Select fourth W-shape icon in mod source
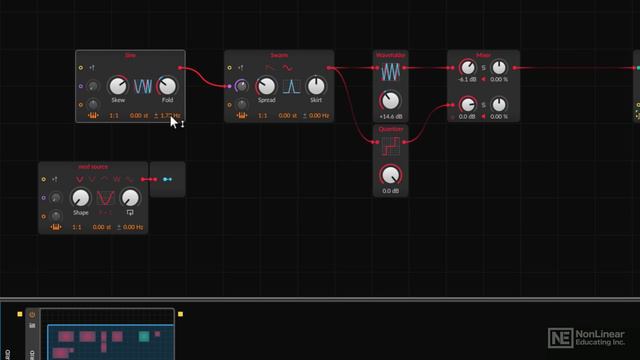Screen dimensions: 640x360 117,179
